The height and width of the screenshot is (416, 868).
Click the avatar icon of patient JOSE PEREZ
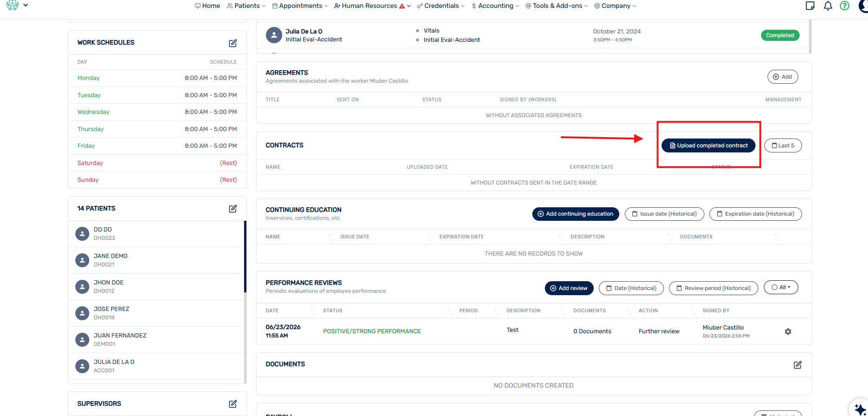pyautogui.click(x=82, y=313)
